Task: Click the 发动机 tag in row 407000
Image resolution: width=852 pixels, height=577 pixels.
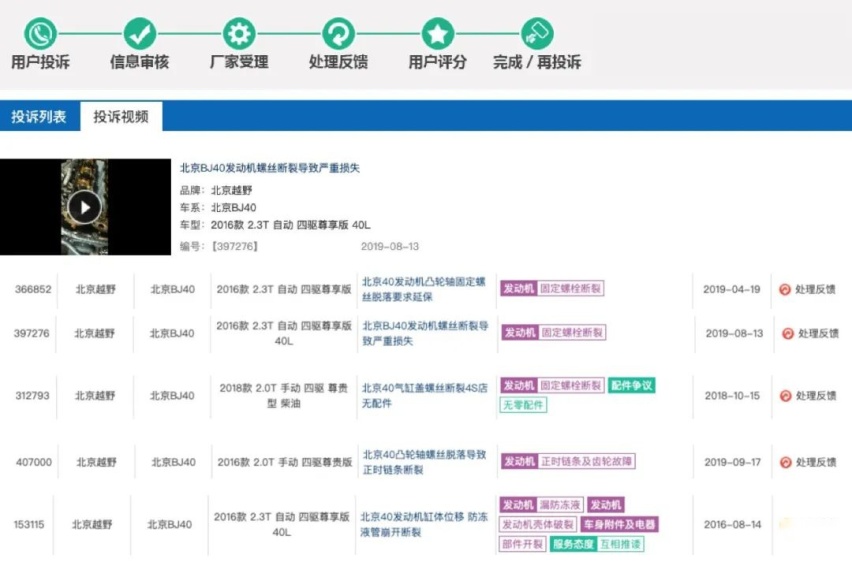Action: pyautogui.click(x=519, y=462)
